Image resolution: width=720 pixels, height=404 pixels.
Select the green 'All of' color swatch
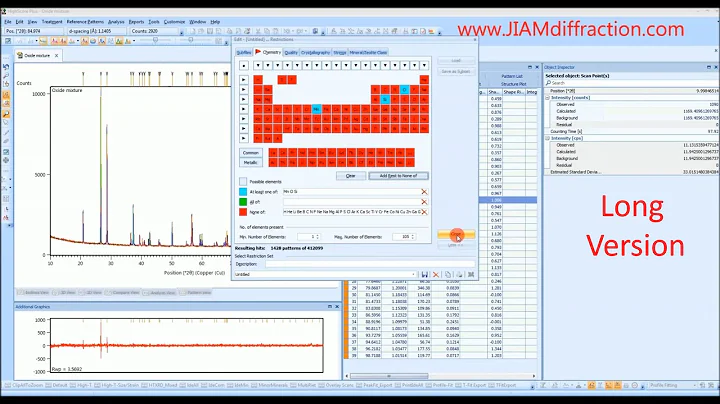243,202
